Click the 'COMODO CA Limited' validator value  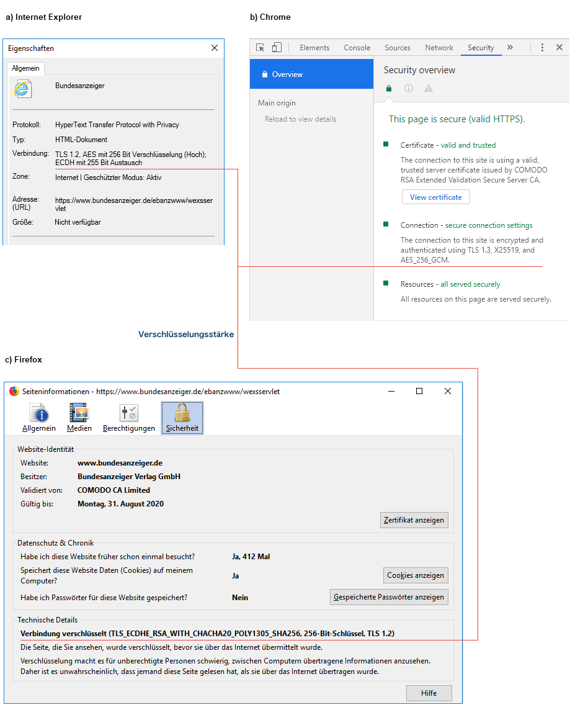click(x=113, y=490)
